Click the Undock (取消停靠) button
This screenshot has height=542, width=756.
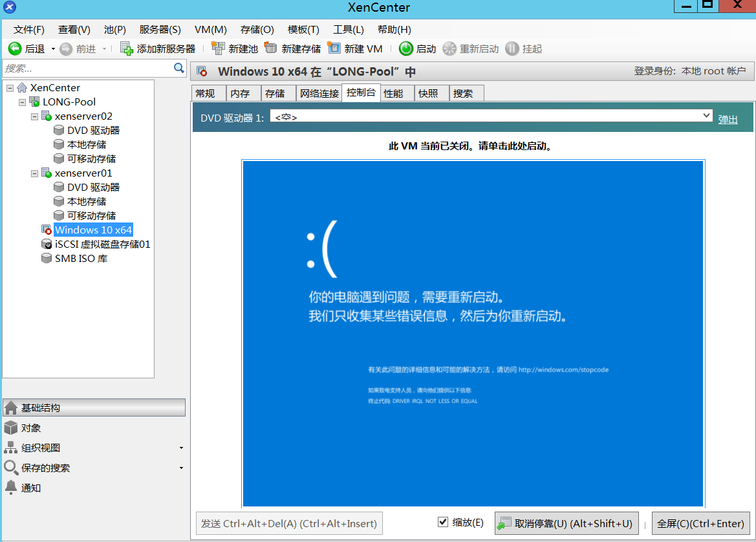coord(567,523)
